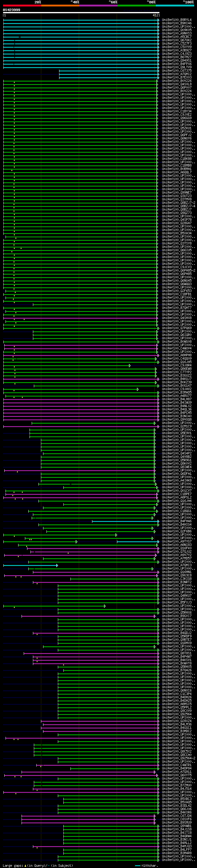This screenshot has height=868, width=197.
Task: Select the UniRef100_B4LH87 label
Action: tap(177, 399)
